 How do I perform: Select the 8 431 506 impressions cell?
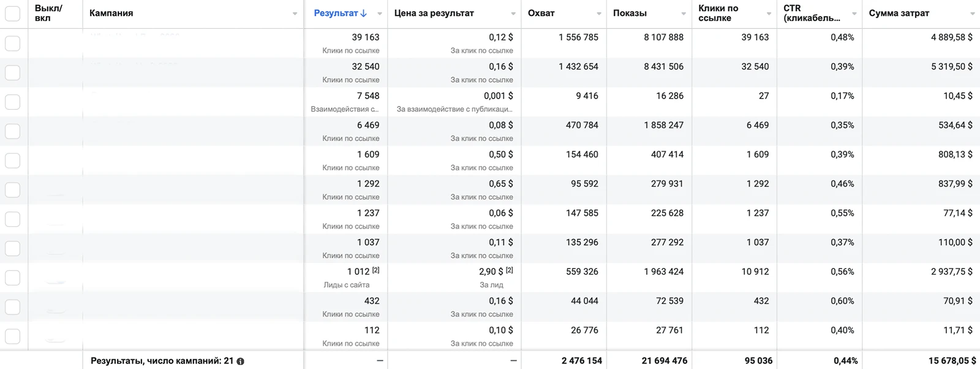[663, 67]
